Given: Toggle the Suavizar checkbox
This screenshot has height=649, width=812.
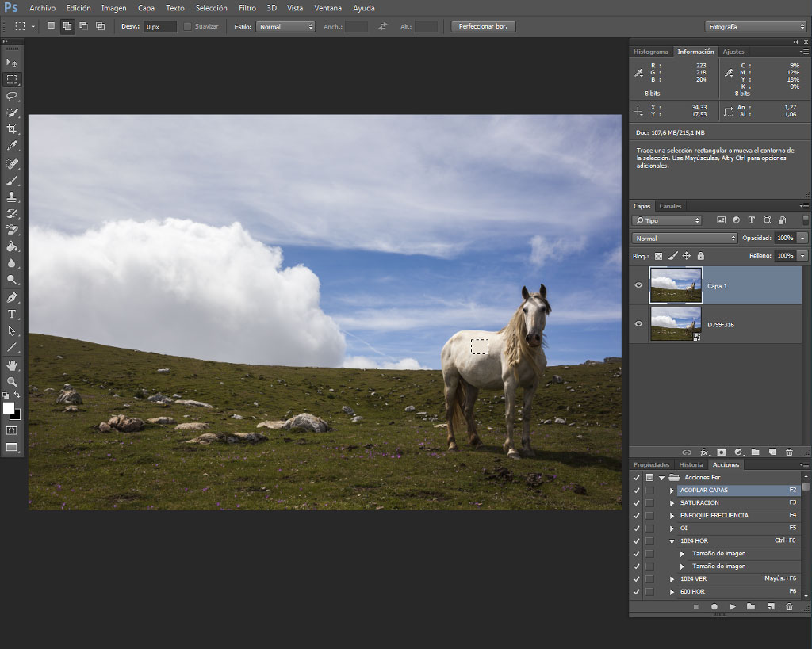Looking at the screenshot, I should (187, 26).
